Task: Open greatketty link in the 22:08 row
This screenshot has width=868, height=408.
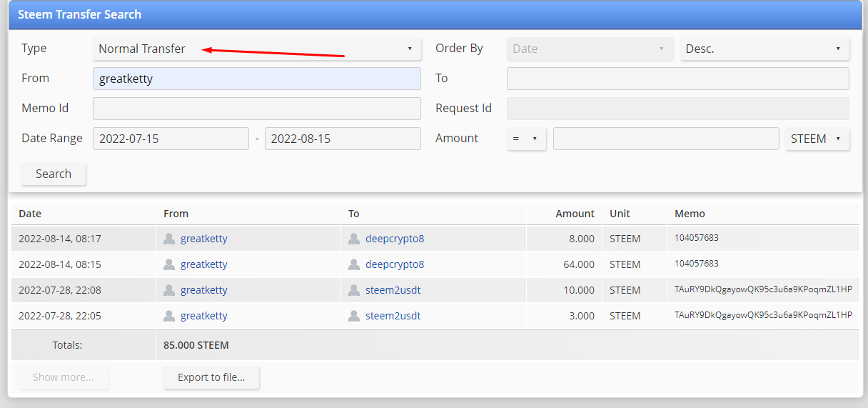Action: coord(204,290)
